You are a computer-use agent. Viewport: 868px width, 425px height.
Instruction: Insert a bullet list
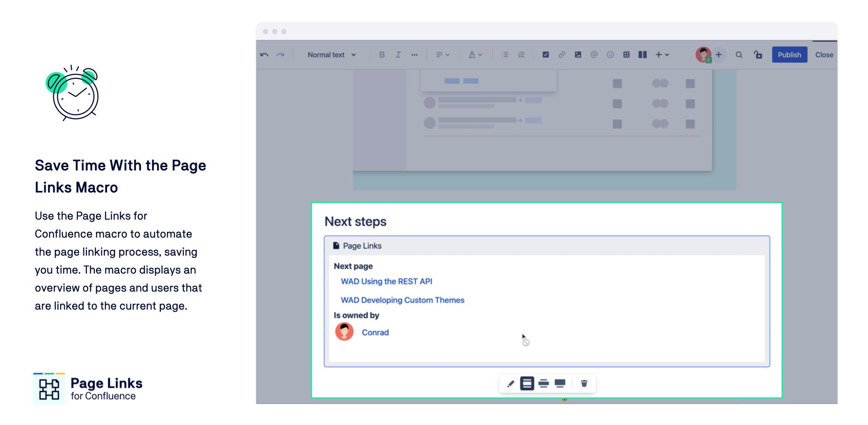click(x=505, y=55)
